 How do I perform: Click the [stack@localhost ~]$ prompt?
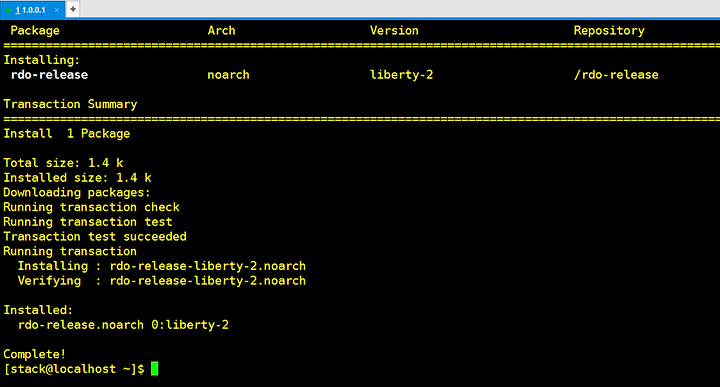click(74, 369)
